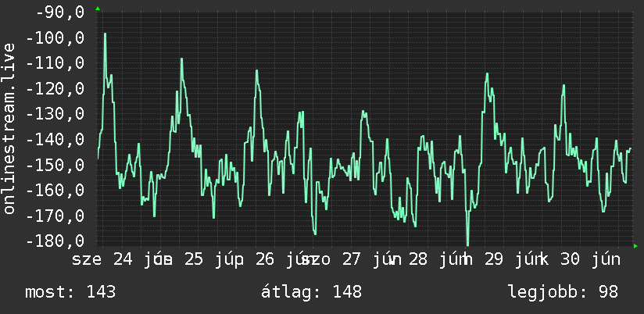The image size is (644, 314).
Task: Click the 28 date label on x-axis
Action: (418, 259)
